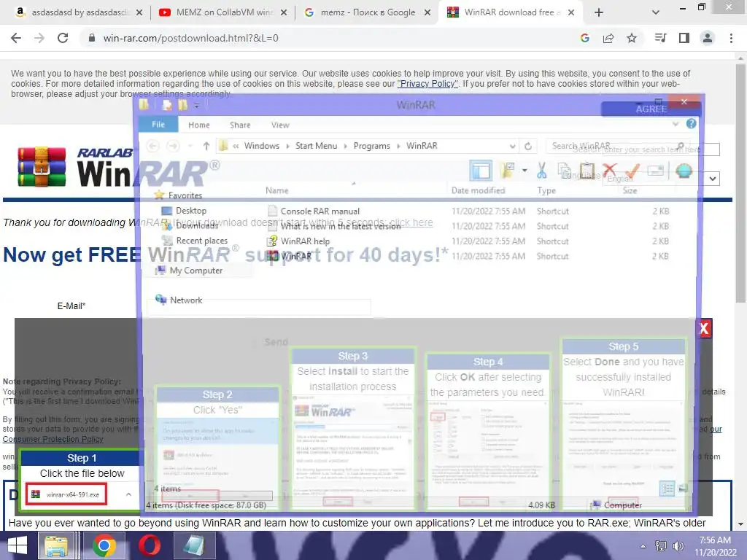Click Explorer up-one-level arrow
Viewport: 747px width, 560px height.
point(206,146)
